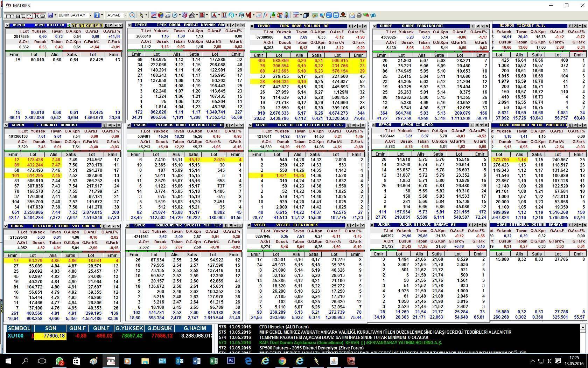Click the pie chart icon in toolbar
This screenshot has height=368, width=588.
coord(160,15)
